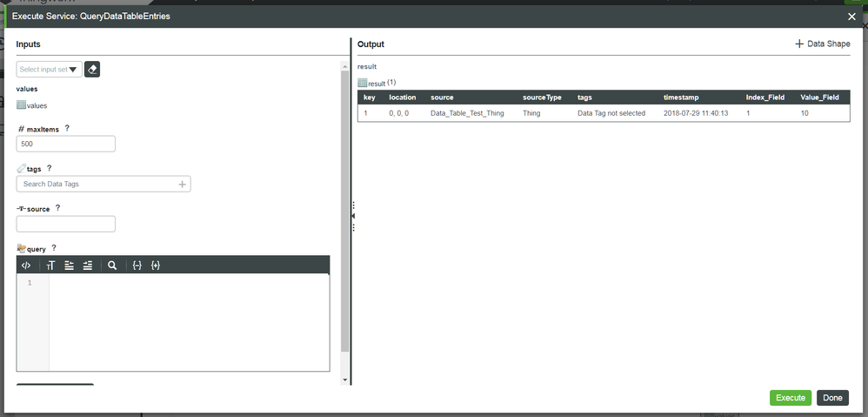Click the Data_Table_Test_Thing cell

click(x=467, y=113)
